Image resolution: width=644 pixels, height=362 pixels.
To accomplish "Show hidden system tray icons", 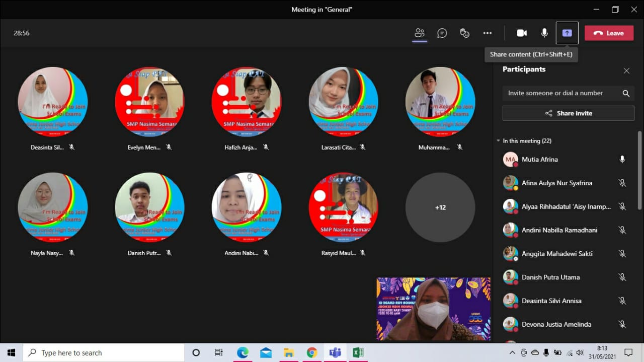I will click(x=512, y=352).
